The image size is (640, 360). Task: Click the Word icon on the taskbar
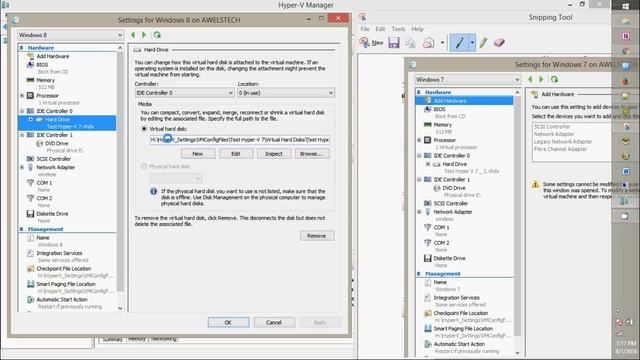pyautogui.click(x=626, y=171)
